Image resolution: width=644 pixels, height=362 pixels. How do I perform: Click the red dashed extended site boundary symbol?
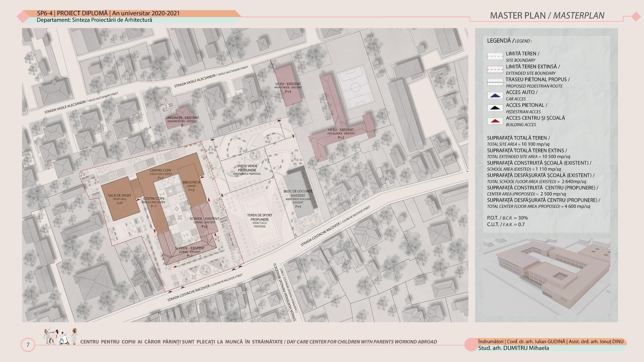click(495, 70)
